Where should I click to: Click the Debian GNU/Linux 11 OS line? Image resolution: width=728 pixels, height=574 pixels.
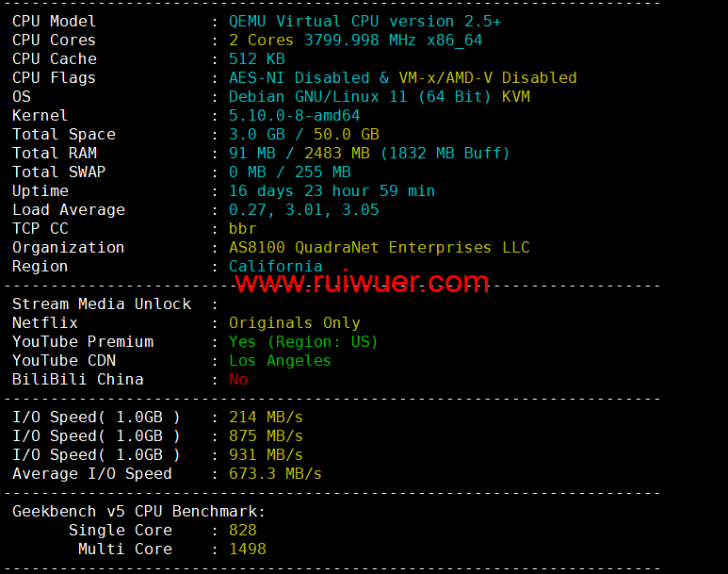379,97
